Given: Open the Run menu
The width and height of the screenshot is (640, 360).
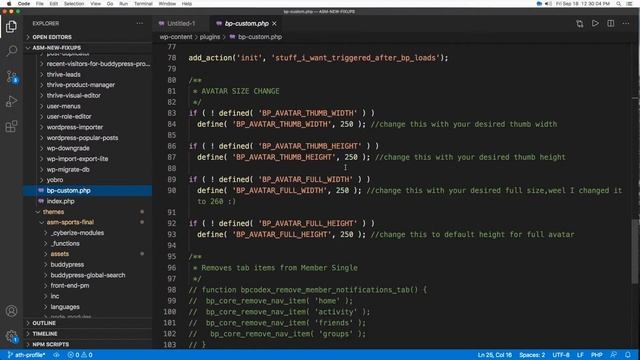Looking at the screenshot, I should [123, 4].
